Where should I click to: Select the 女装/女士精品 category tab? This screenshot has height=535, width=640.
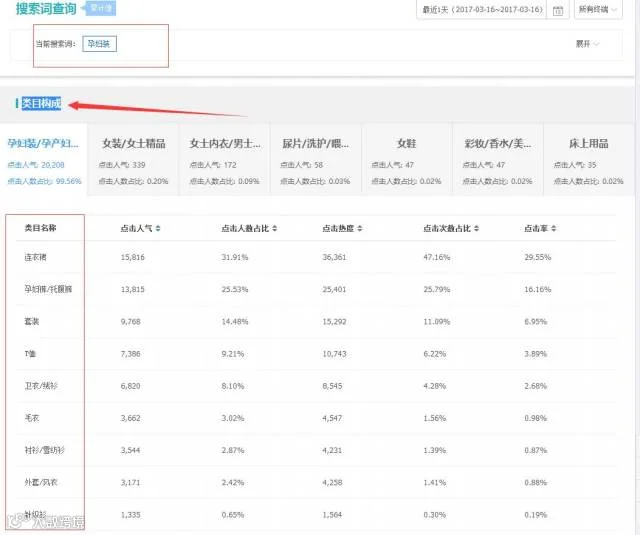(x=133, y=161)
